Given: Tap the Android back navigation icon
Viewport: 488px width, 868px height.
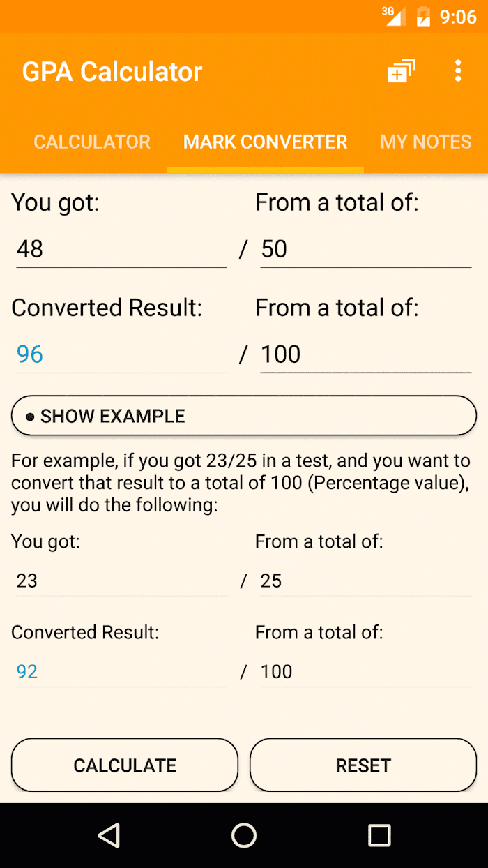Looking at the screenshot, I should [109, 835].
